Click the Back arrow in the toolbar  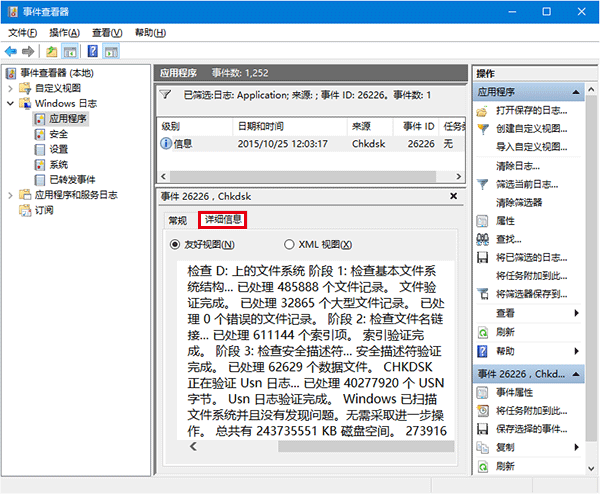coord(11,51)
